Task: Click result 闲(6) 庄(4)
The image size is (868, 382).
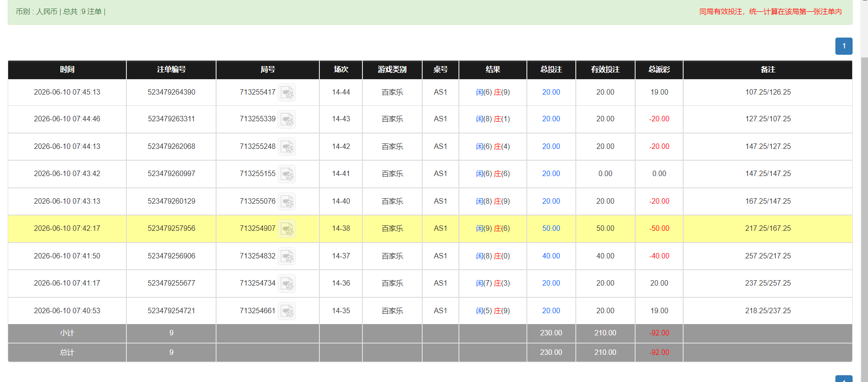Action: (493, 146)
